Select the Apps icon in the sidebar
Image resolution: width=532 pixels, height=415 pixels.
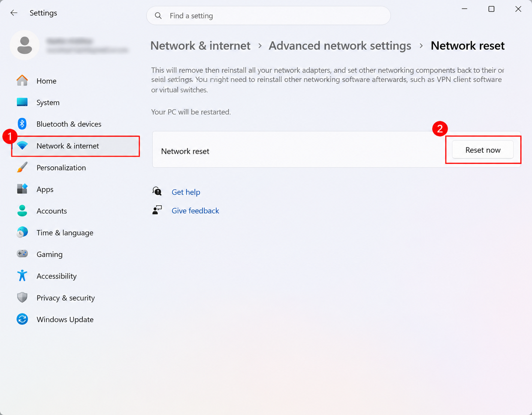[x=22, y=189]
